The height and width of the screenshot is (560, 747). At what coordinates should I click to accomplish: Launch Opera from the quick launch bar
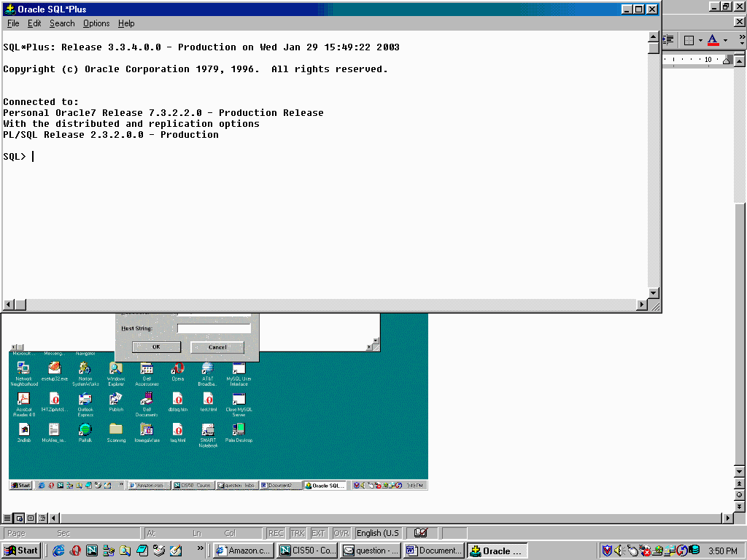click(x=75, y=551)
